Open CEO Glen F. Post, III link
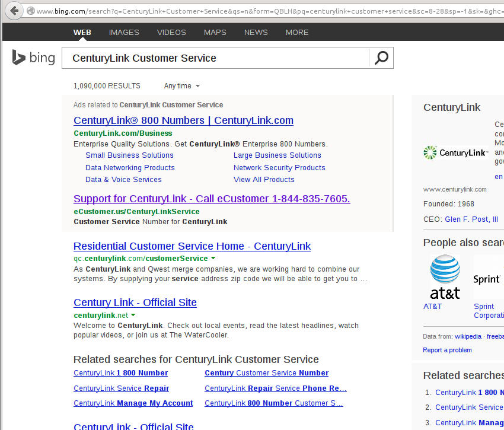The image size is (504, 430). tap(471, 219)
